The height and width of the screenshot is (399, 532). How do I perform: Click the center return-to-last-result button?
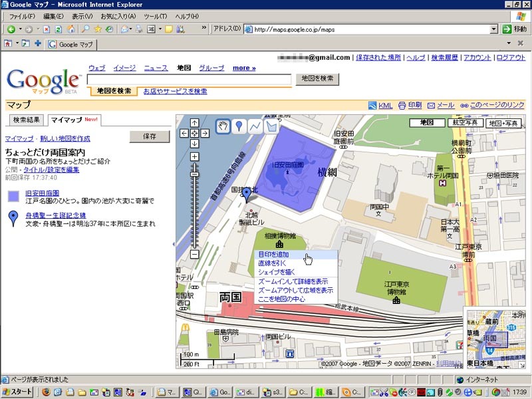pyautogui.click(x=194, y=133)
